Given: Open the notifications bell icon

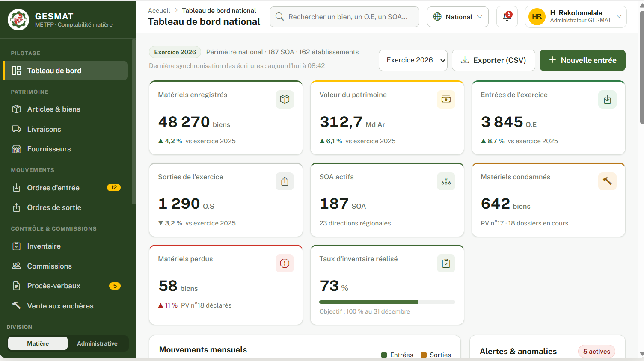Looking at the screenshot, I should pyautogui.click(x=507, y=17).
